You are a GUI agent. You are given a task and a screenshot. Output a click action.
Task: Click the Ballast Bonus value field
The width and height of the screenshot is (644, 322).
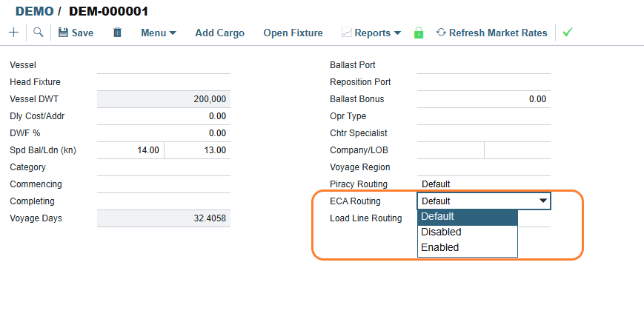point(483,99)
